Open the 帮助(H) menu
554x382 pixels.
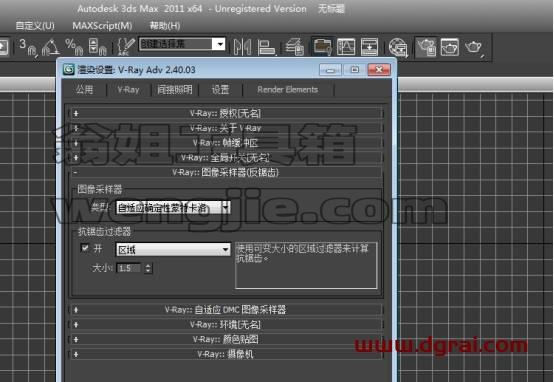point(165,26)
